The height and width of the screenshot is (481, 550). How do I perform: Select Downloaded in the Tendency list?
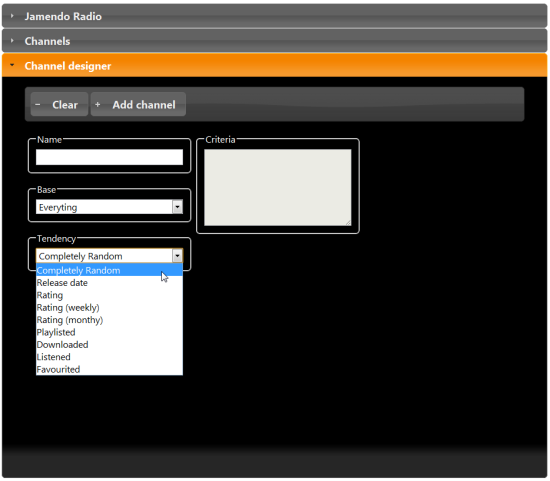[109, 345]
